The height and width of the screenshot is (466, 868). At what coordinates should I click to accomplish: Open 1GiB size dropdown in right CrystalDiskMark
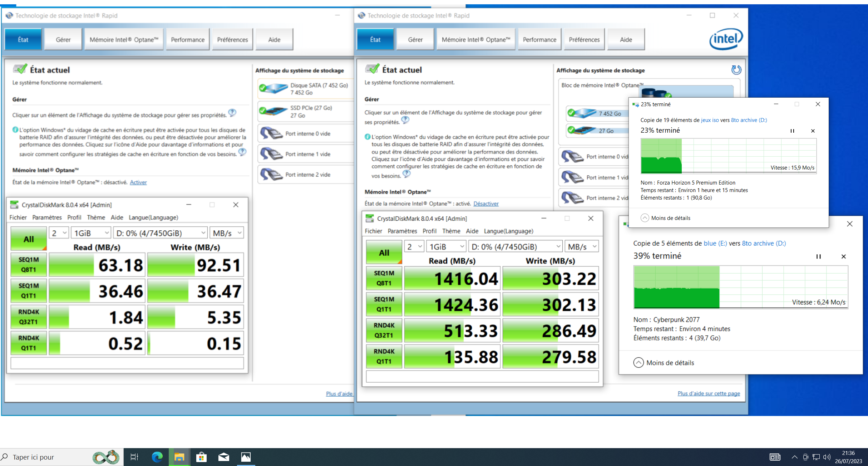click(x=447, y=247)
